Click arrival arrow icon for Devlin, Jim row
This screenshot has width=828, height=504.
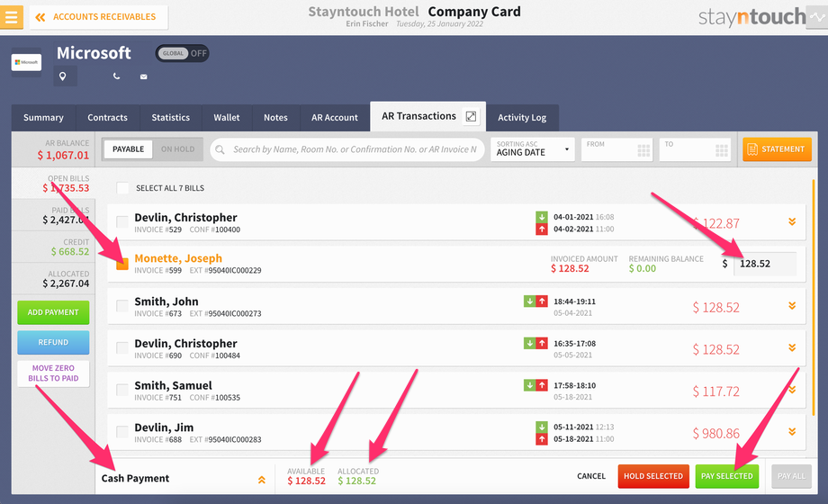(x=542, y=427)
